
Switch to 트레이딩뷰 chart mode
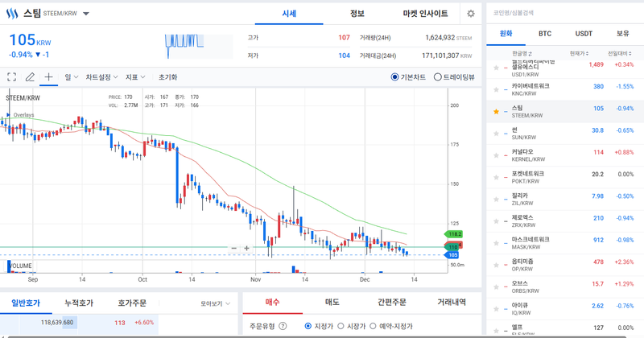tap(438, 77)
